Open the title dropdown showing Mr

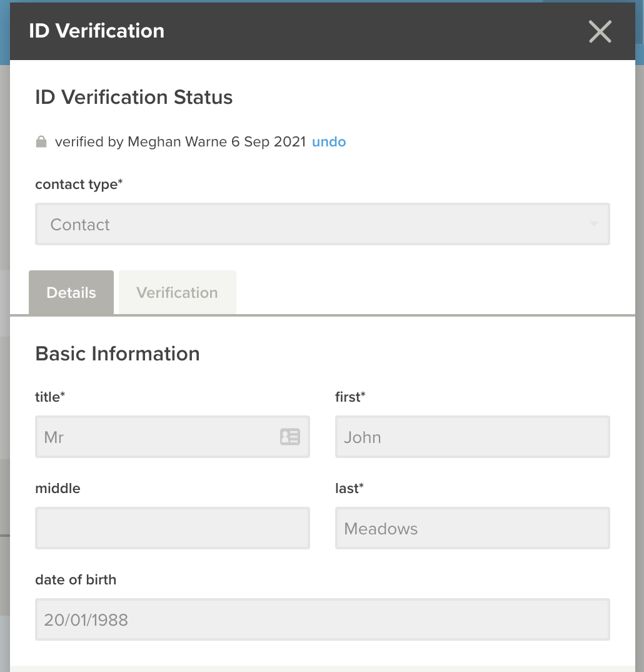[x=173, y=437]
